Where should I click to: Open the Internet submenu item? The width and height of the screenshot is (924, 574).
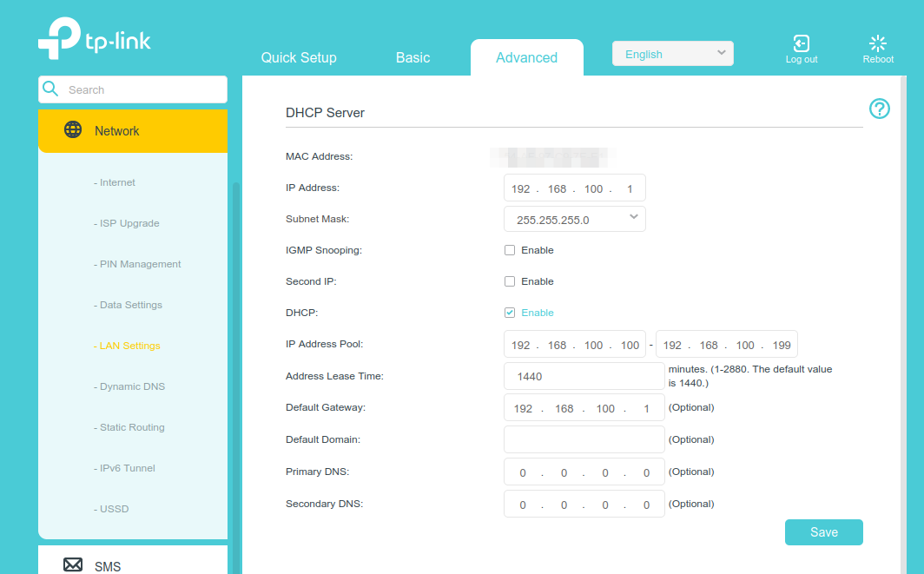115,182
